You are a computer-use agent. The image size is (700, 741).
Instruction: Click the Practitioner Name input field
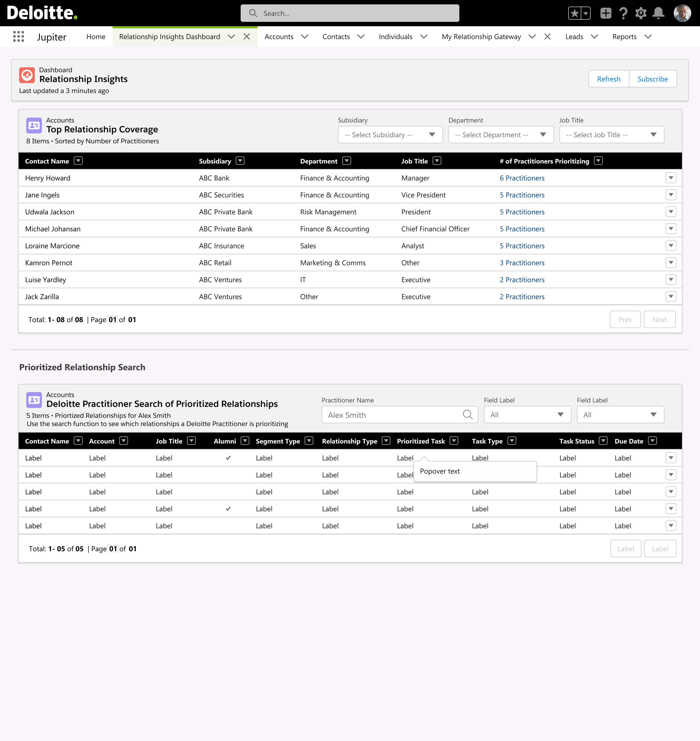(x=399, y=415)
